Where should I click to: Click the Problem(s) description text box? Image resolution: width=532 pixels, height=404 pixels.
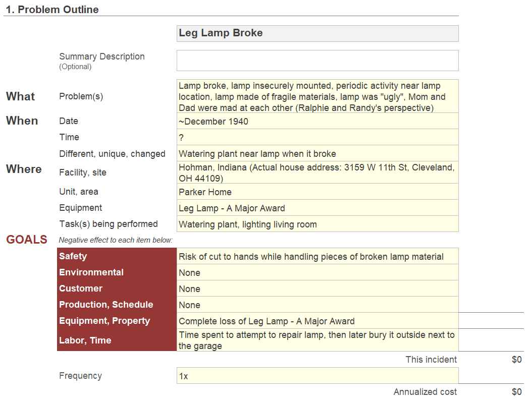(317, 96)
